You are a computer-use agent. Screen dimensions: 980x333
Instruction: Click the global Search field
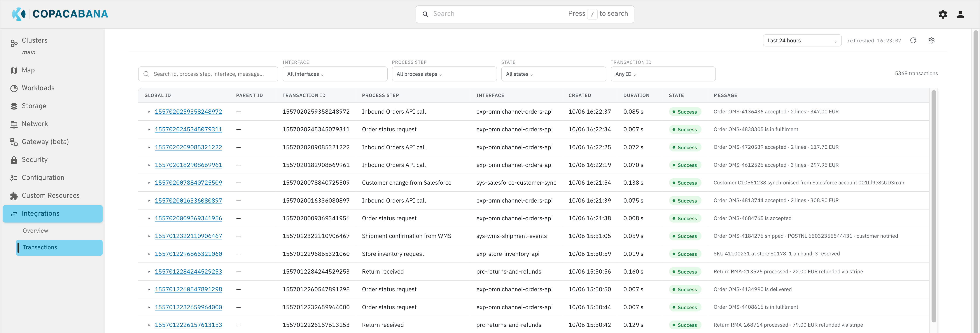point(525,14)
